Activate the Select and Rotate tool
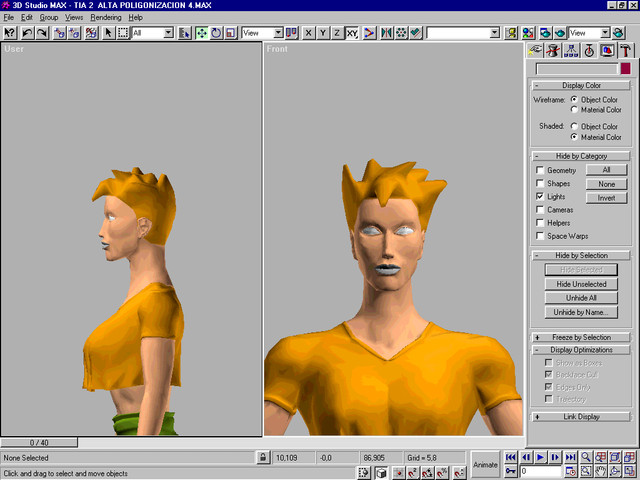The width and height of the screenshot is (640, 480). tap(216, 33)
